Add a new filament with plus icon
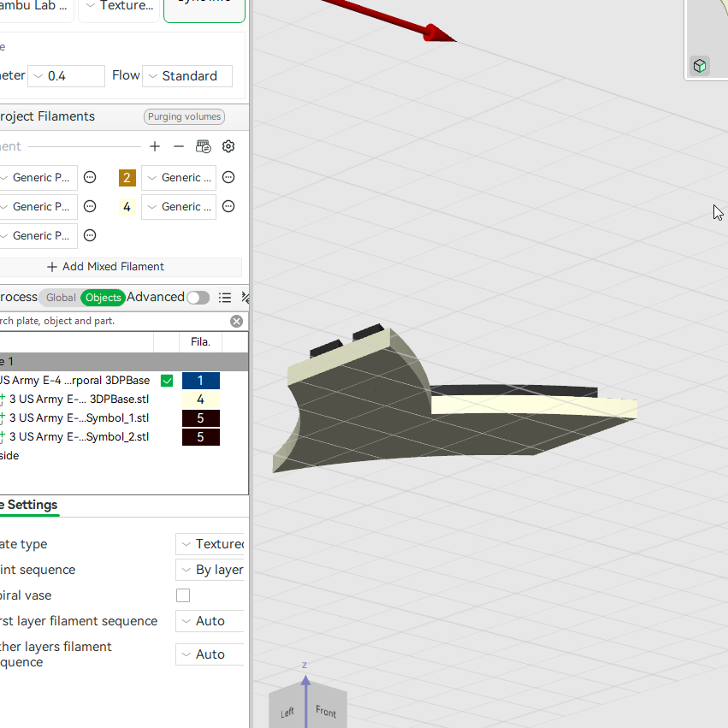 (155, 147)
